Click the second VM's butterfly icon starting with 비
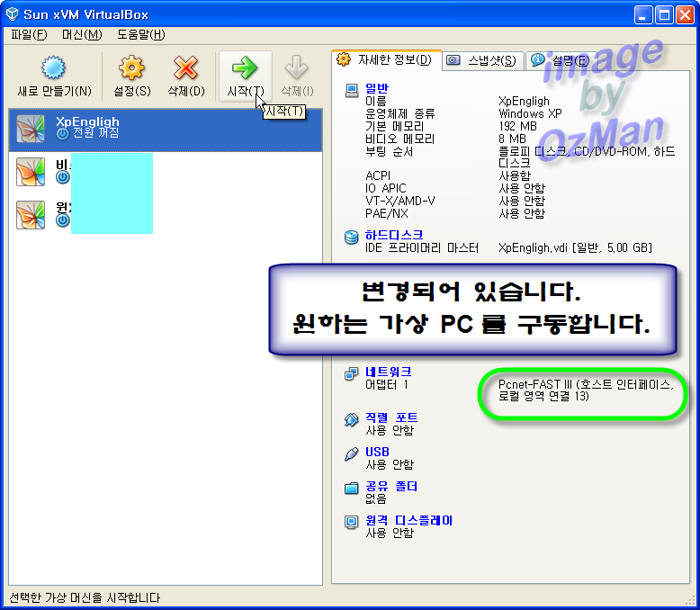The width and height of the screenshot is (700, 610). [x=31, y=172]
